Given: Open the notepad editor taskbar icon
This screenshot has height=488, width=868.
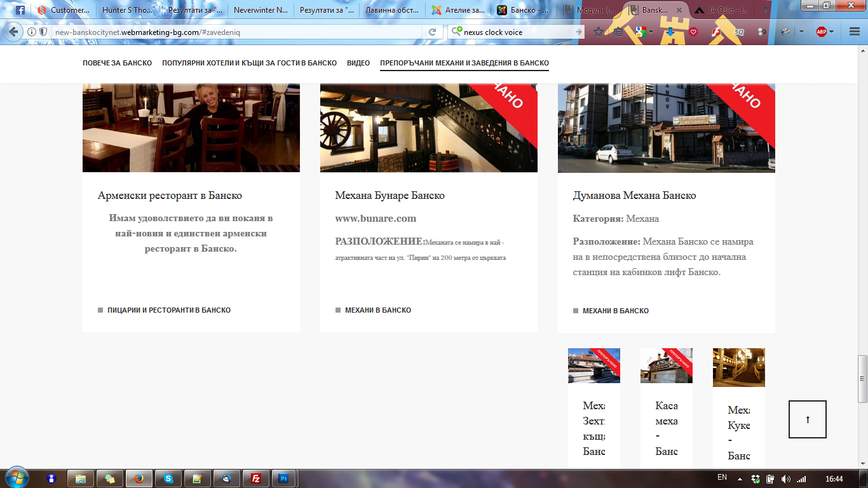Looking at the screenshot, I should [x=198, y=478].
